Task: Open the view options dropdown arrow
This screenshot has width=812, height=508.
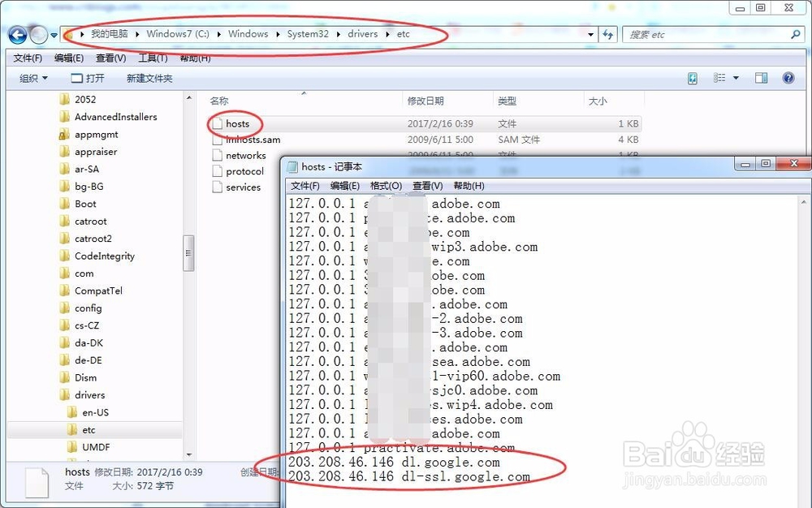Action: [736, 78]
